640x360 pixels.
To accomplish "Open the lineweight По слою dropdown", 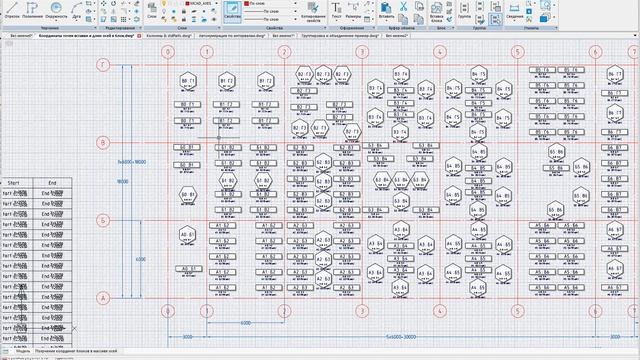I will [295, 11].
